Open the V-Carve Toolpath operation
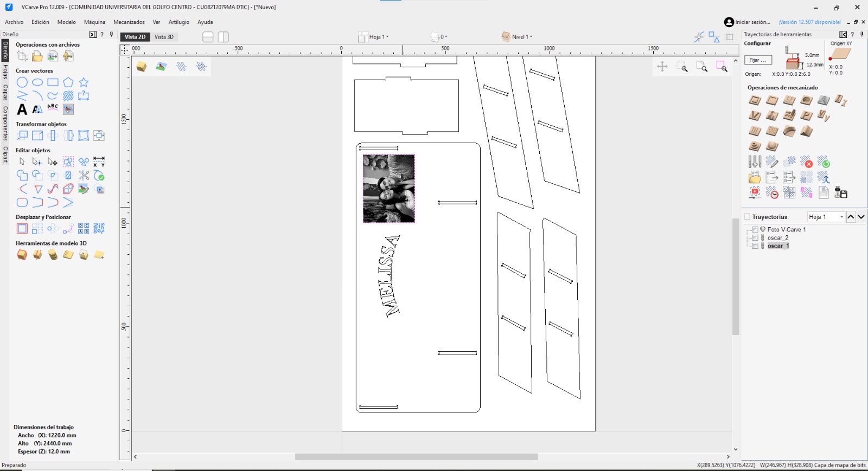Screen dimensions: 868x471 pos(755,115)
